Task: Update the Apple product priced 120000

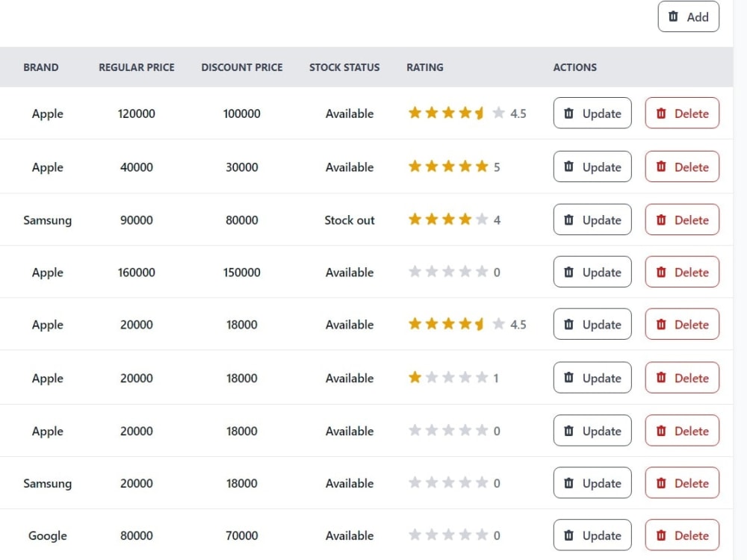Action: pyautogui.click(x=592, y=113)
